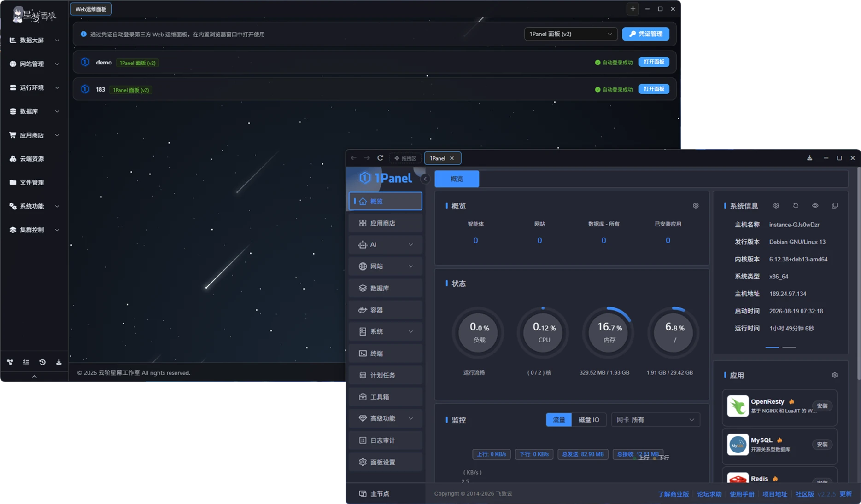861x504 pixels.
Task: Switch to the second 系统信息 carousel page
Action: tap(789, 347)
